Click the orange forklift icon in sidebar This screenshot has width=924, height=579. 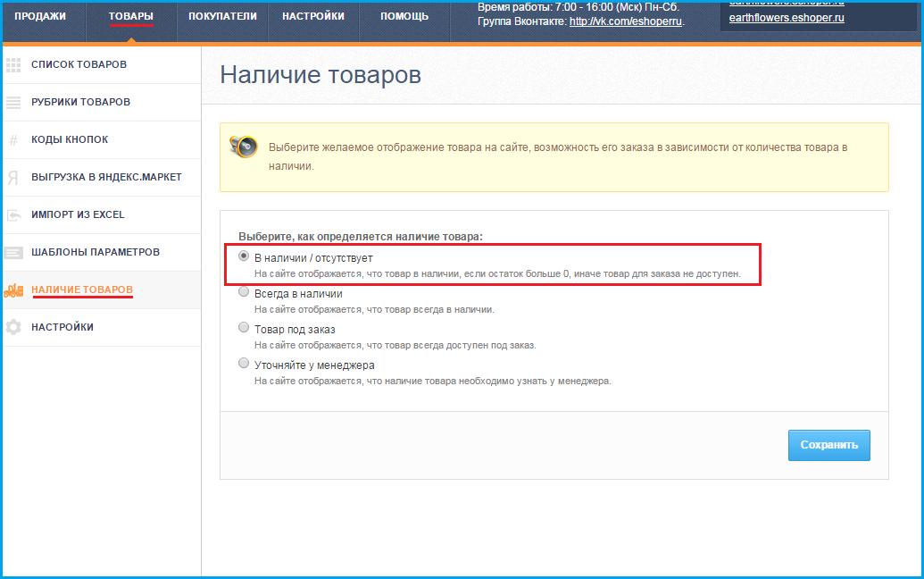(x=13, y=290)
